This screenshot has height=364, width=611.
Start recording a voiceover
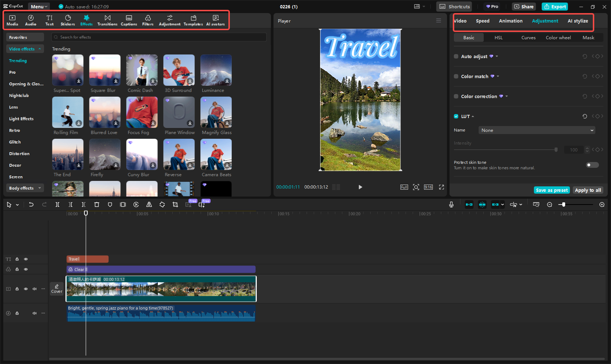point(451,205)
